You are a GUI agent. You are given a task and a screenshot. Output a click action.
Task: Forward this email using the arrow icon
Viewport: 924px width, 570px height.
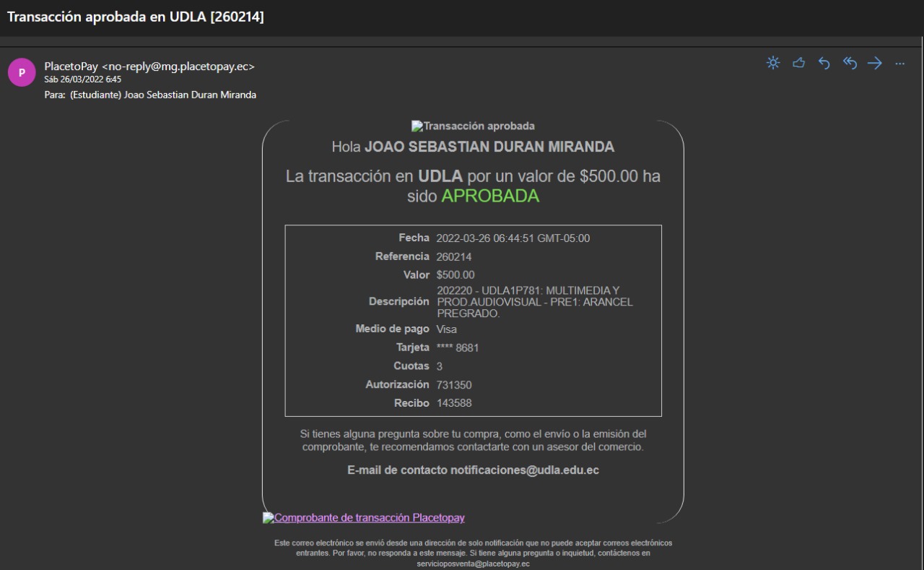pos(875,64)
